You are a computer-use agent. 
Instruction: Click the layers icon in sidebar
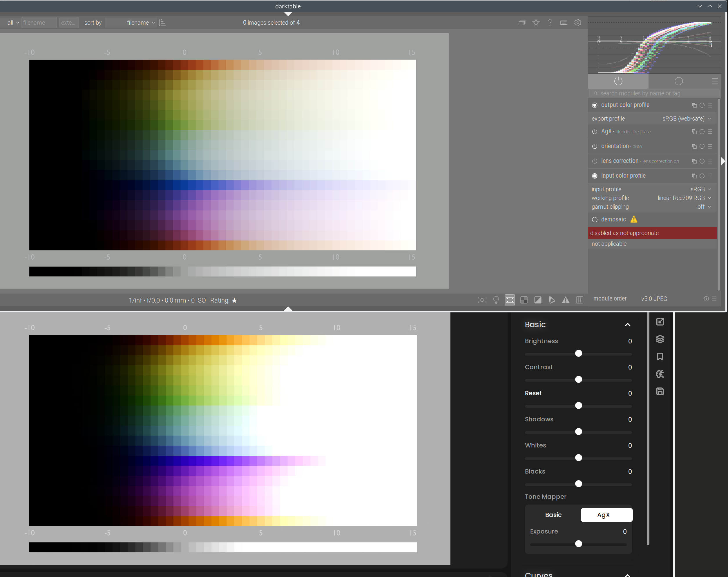coord(660,339)
